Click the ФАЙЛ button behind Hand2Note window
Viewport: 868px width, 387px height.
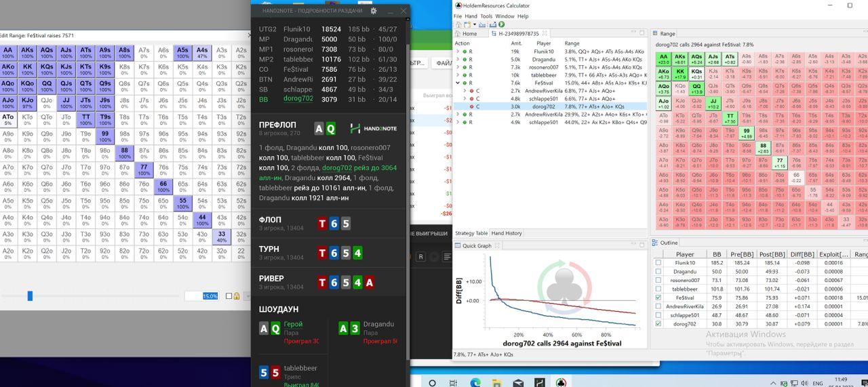point(443,63)
